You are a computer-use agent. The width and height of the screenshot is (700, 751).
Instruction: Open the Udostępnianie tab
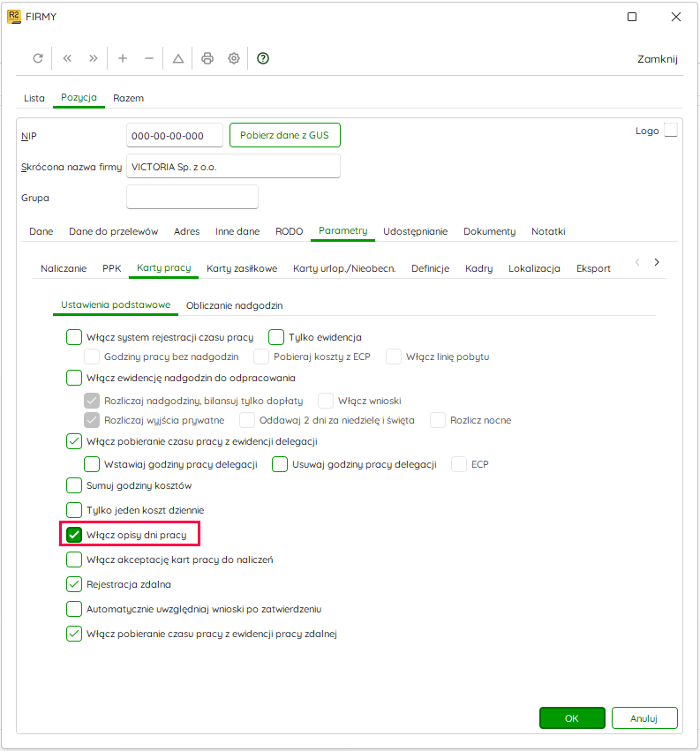(416, 231)
